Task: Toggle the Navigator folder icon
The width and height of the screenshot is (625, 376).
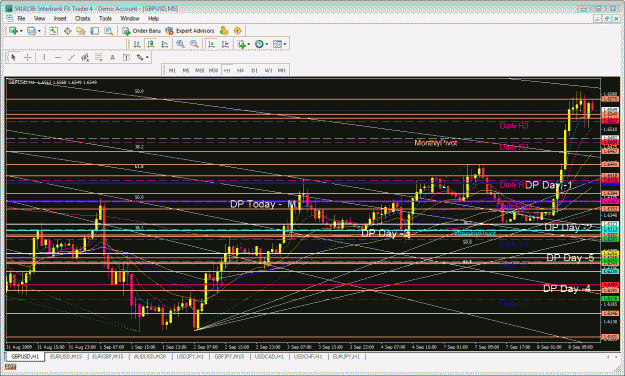Action: [x=81, y=31]
